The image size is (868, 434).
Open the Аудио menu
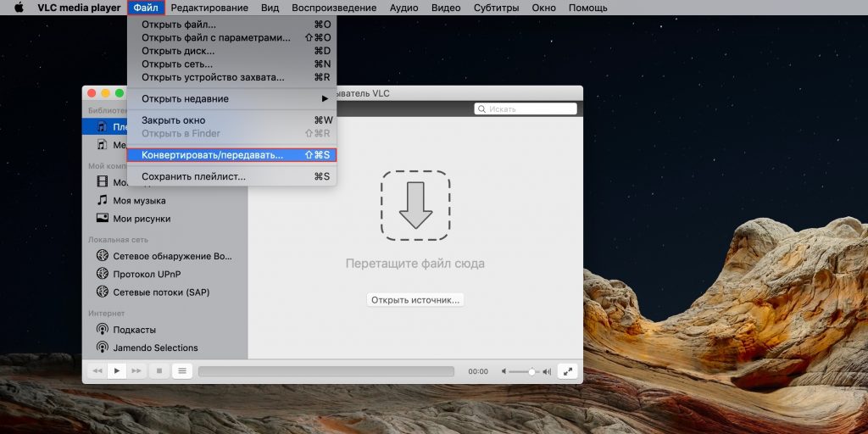point(404,8)
